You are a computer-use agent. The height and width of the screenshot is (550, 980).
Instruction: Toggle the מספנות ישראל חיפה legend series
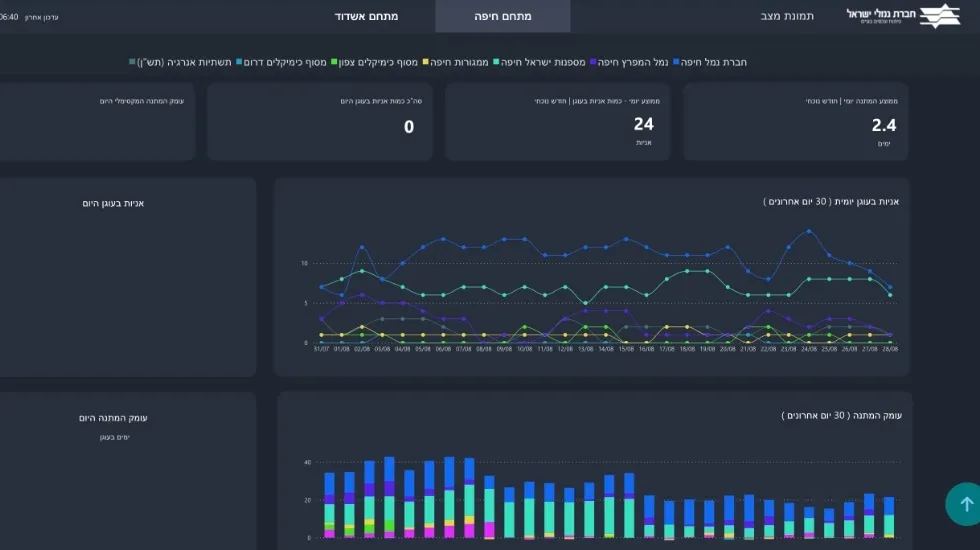tap(539, 62)
